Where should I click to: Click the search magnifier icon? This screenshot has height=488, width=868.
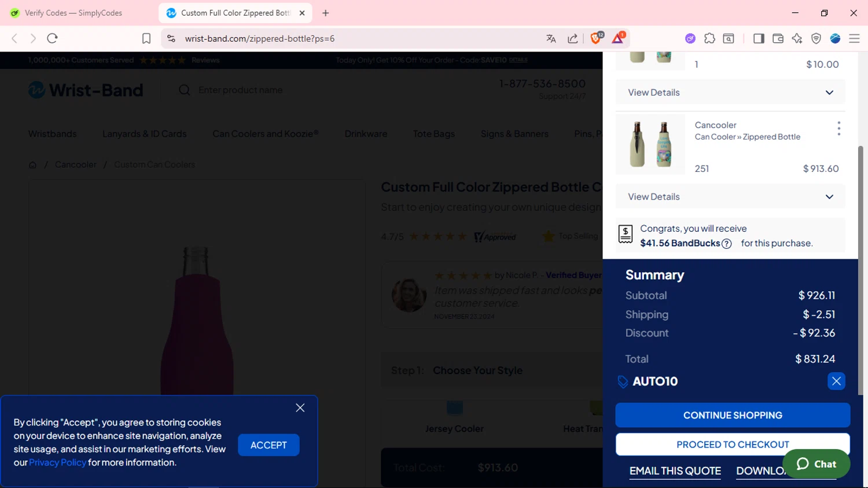185,90
